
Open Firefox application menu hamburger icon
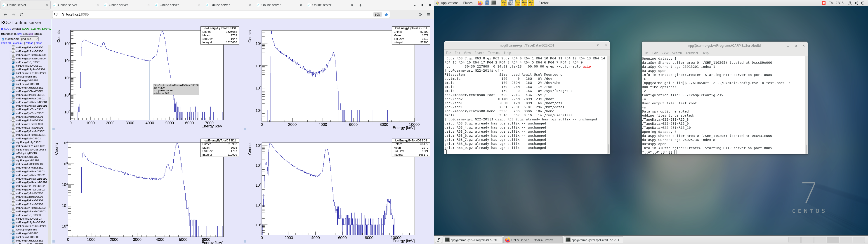[x=429, y=14]
